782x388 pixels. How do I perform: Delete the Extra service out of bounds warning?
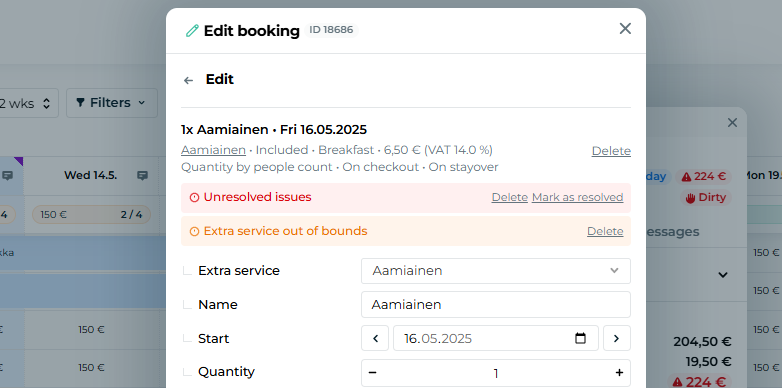[x=605, y=231]
